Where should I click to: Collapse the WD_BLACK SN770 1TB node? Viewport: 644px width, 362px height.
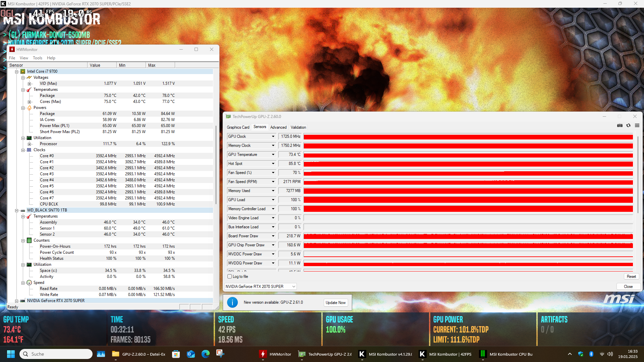pyautogui.click(x=16, y=210)
